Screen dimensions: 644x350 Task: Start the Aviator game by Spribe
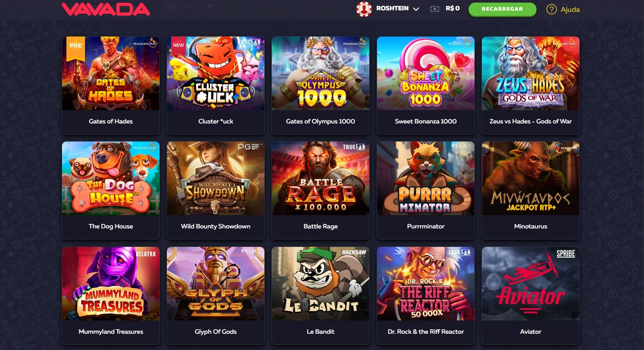[531, 296]
